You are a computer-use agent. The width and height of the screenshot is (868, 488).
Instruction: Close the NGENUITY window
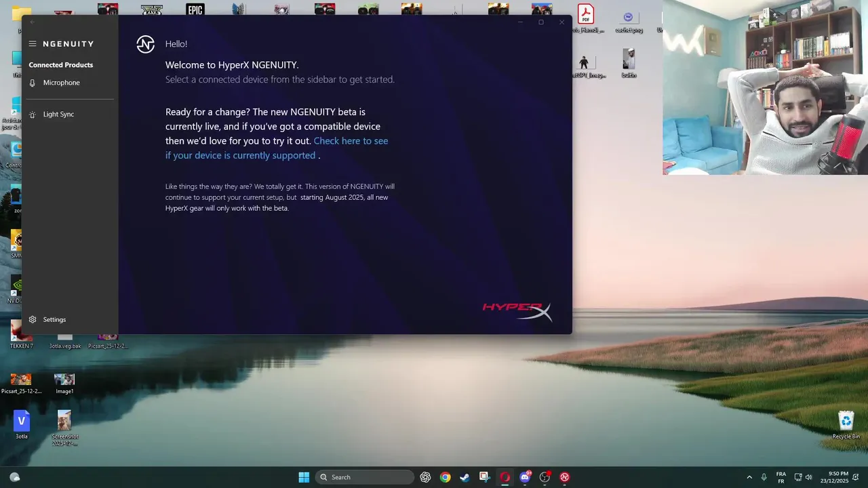click(561, 22)
